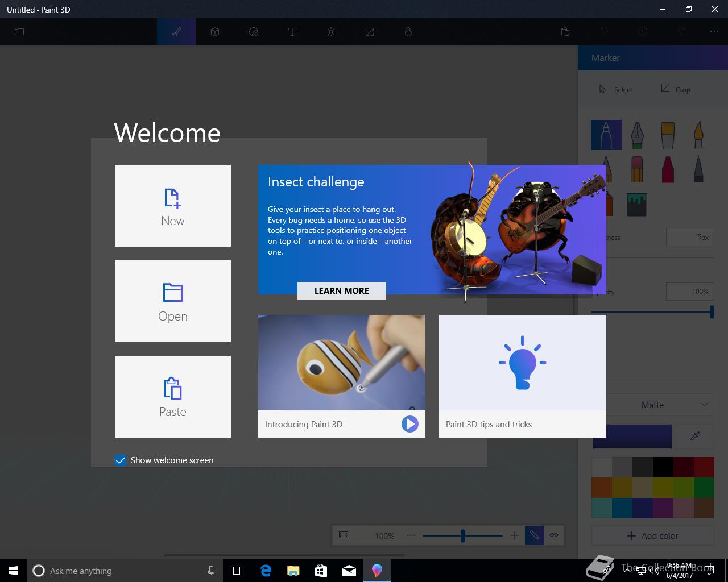This screenshot has width=728, height=582.
Task: Expand the Matte material dropdown
Action: pyautogui.click(x=652, y=405)
